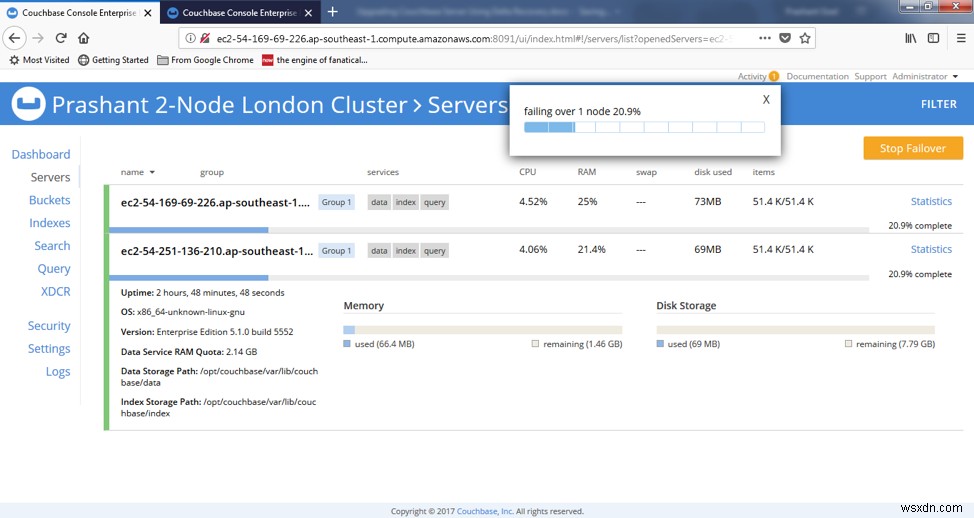This screenshot has width=974, height=518.
Task: Click FILTER in the header
Action: 939,104
